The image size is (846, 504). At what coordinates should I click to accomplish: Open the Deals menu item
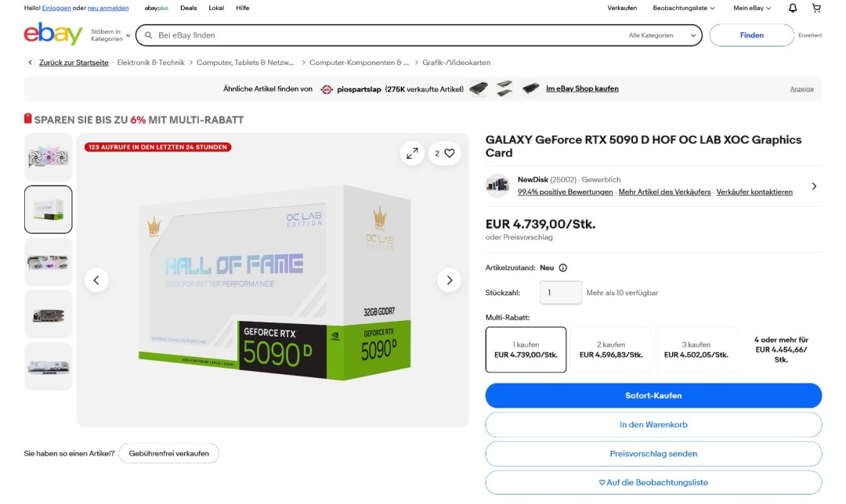(x=188, y=8)
